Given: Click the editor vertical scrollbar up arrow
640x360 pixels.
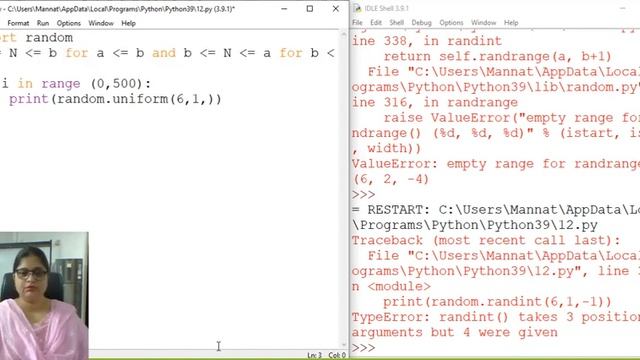Looking at the screenshot, I should [344, 35].
